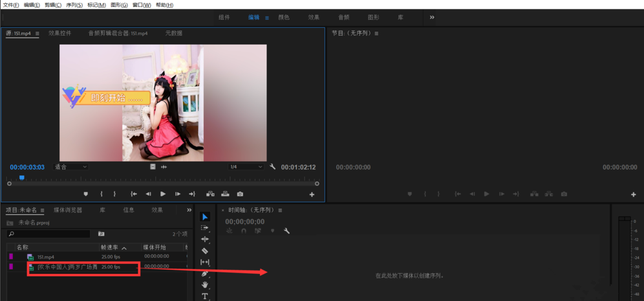Select the Hand tool
Image resolution: width=644 pixels, height=301 pixels.
click(x=204, y=285)
